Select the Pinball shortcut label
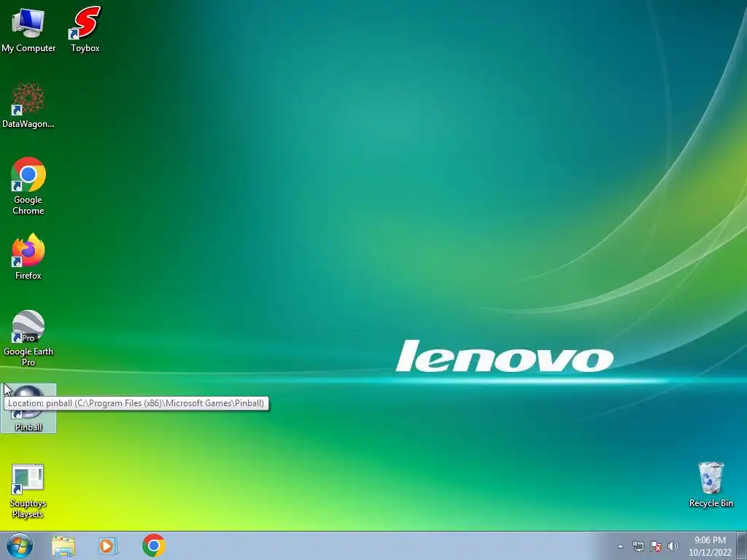 (x=28, y=427)
